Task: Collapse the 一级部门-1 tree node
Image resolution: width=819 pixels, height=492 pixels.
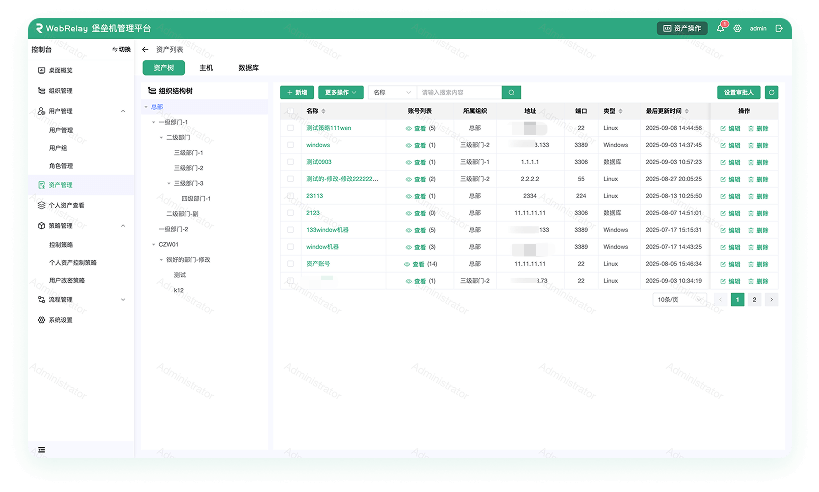Action: (154, 122)
